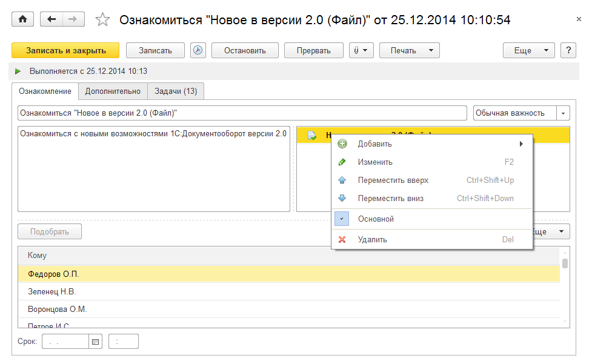Click the file icon in the attachment row
Image resolution: width=592 pixels, height=364 pixels.
point(312,135)
